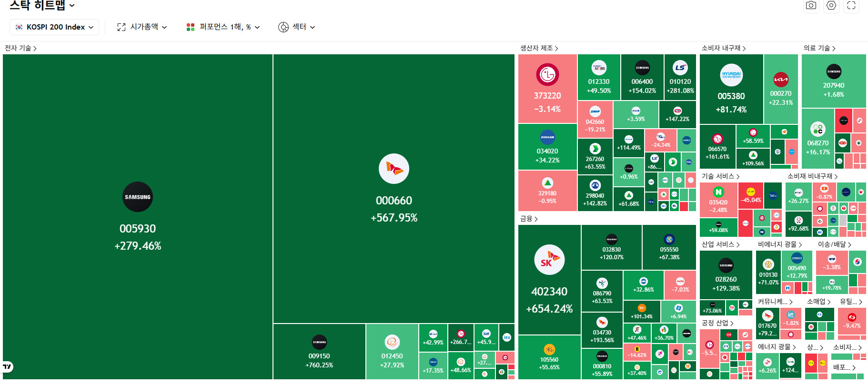Click the LG logo on tile 373220

point(547,74)
